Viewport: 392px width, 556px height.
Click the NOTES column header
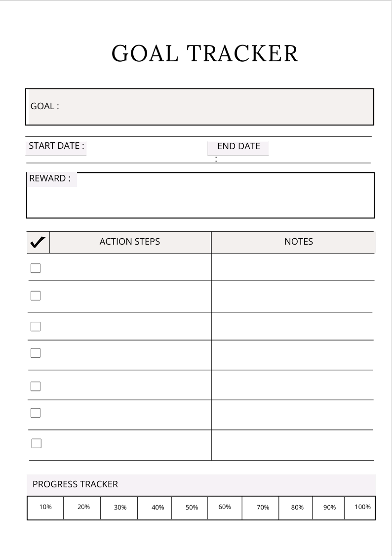[x=298, y=242]
